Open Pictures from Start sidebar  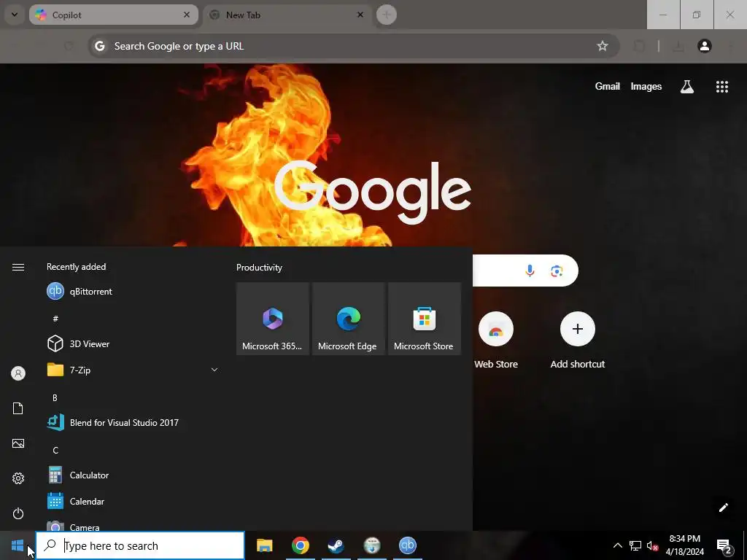[x=18, y=443]
